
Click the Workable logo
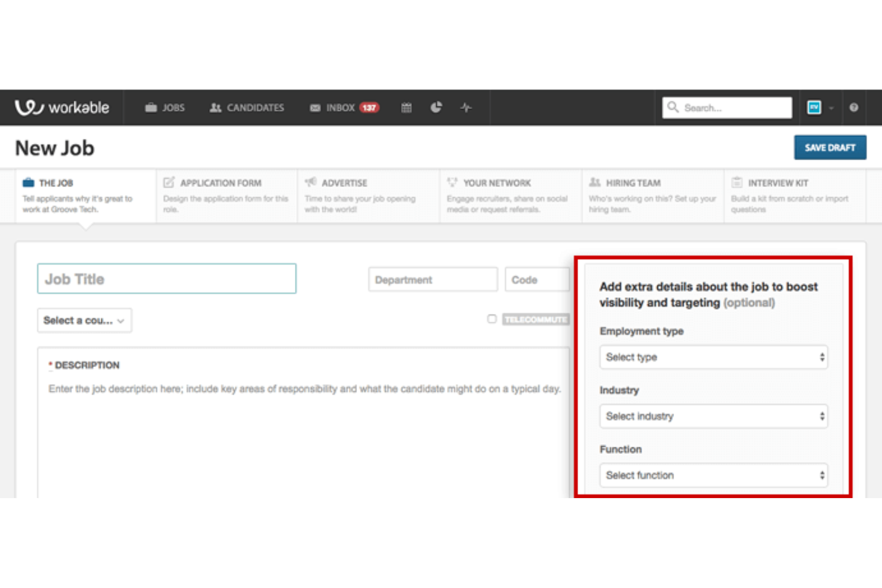tap(62, 108)
